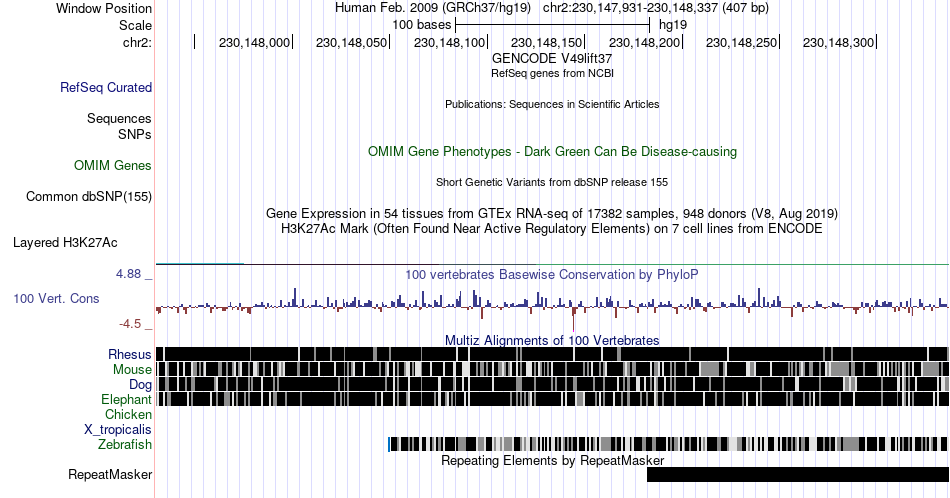Click the GTEx Gene Expression title
The width and height of the screenshot is (950, 498).
[552, 213]
